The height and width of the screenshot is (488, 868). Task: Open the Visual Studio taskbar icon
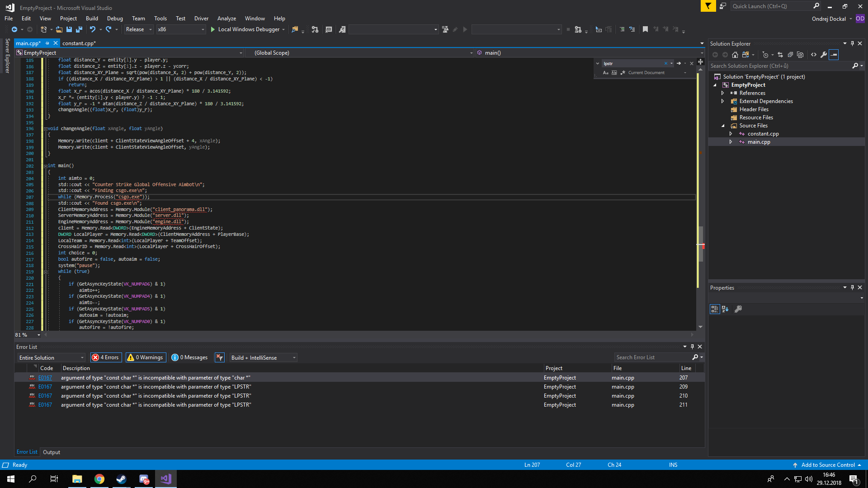tap(165, 479)
